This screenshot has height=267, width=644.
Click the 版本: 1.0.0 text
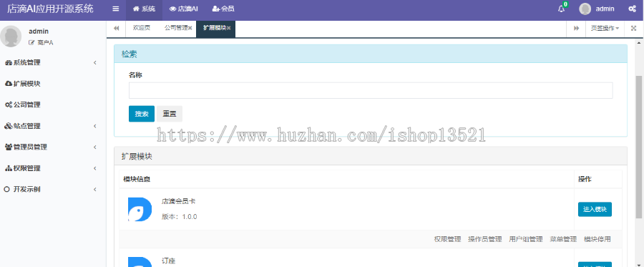tap(180, 216)
